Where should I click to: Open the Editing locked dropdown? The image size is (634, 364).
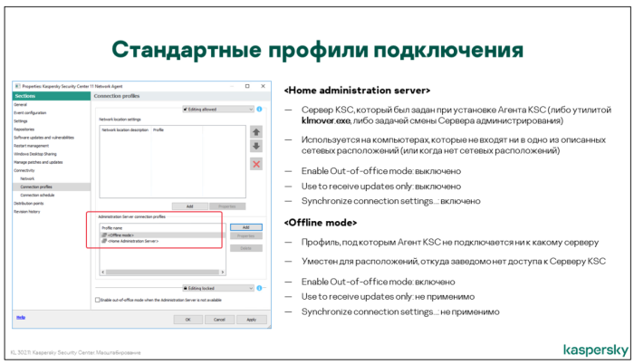218,288
